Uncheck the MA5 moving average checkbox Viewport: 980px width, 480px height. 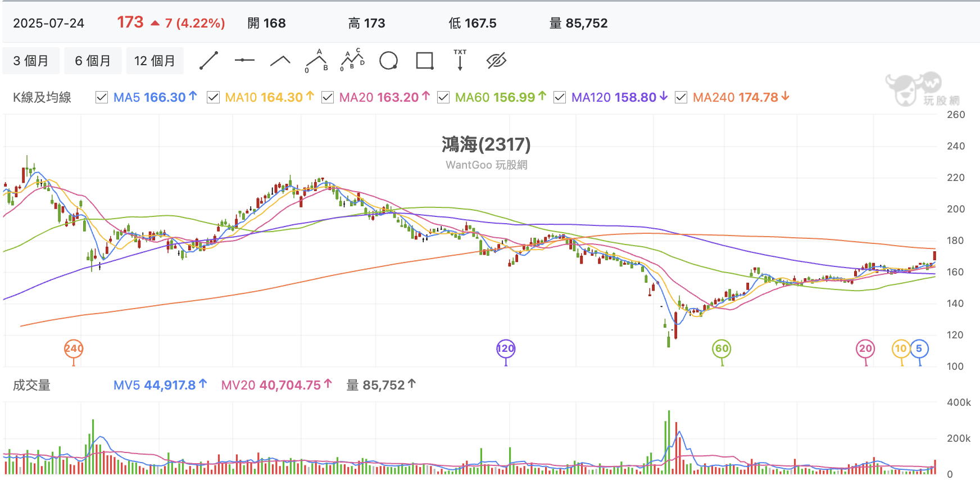point(102,97)
